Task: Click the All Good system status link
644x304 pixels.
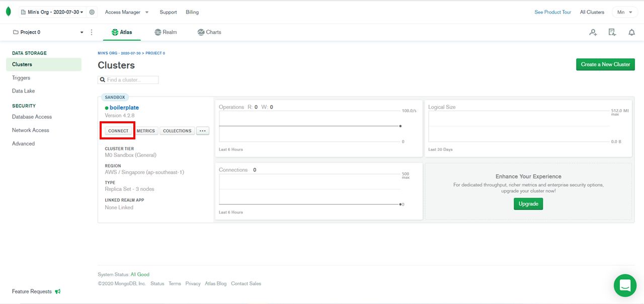Action: coord(140,274)
